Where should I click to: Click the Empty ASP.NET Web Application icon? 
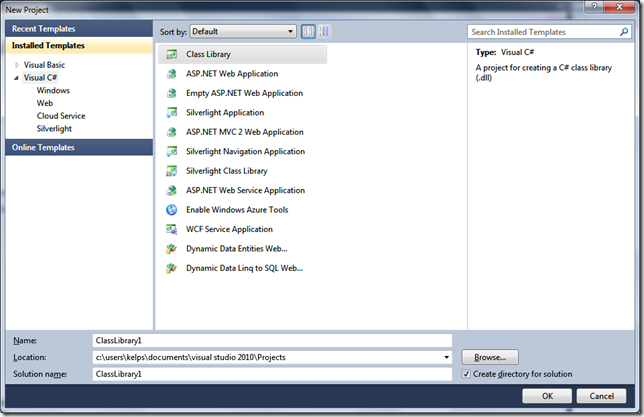point(172,93)
